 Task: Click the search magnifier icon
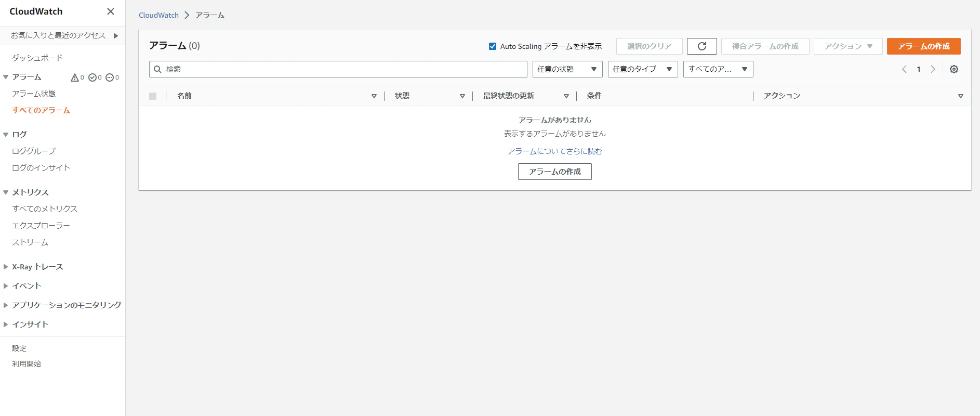click(158, 69)
